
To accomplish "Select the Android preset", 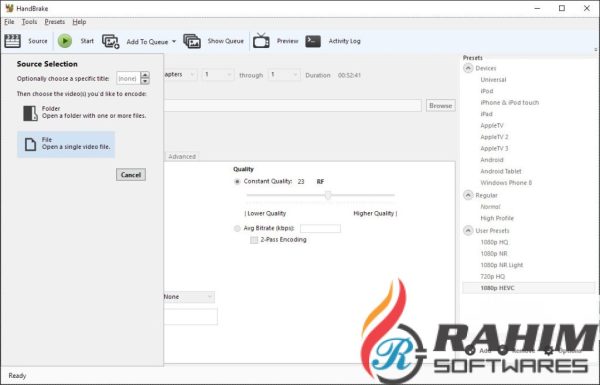I will click(x=492, y=160).
